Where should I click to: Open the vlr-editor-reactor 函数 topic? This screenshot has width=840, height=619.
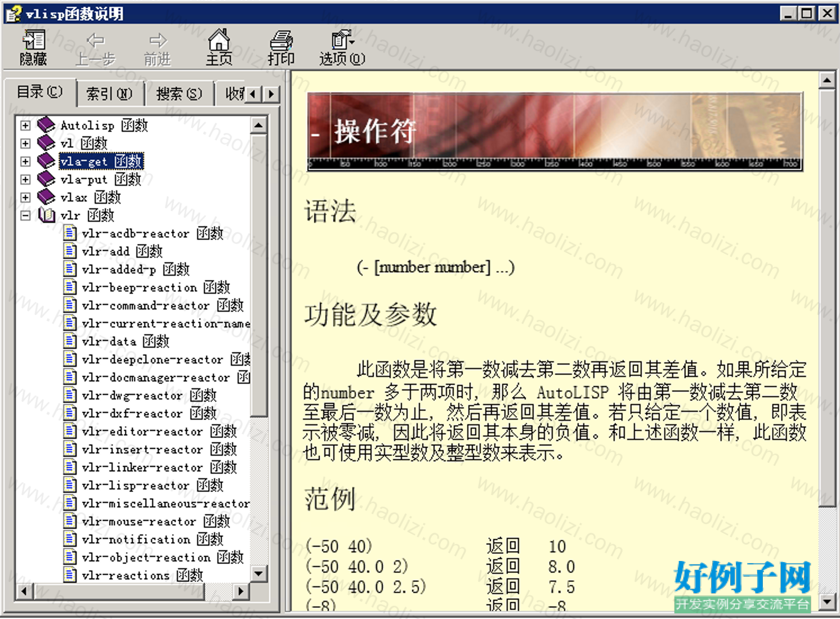tap(159, 431)
